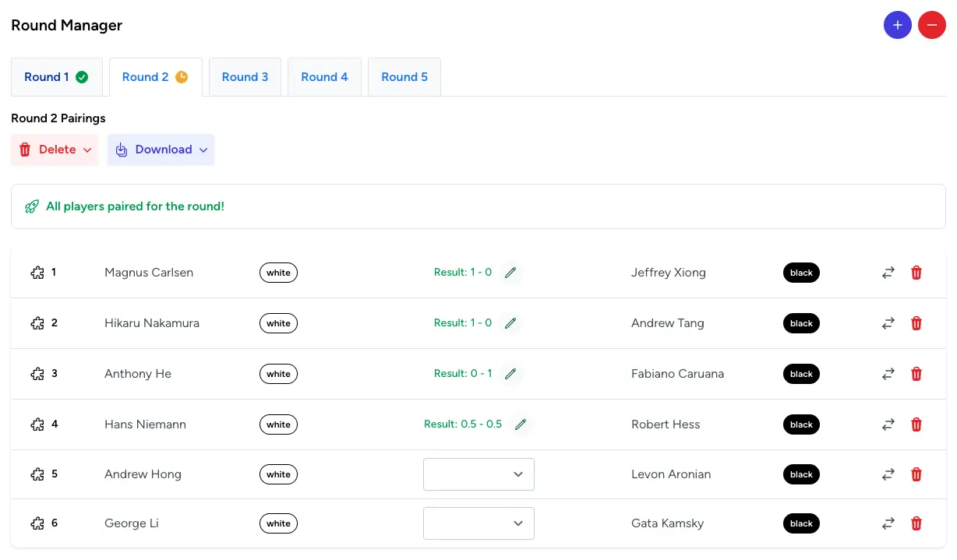Delete the Andrew Hong vs Levon Aronian pairing
The height and width of the screenshot is (560, 957).
coord(916,474)
